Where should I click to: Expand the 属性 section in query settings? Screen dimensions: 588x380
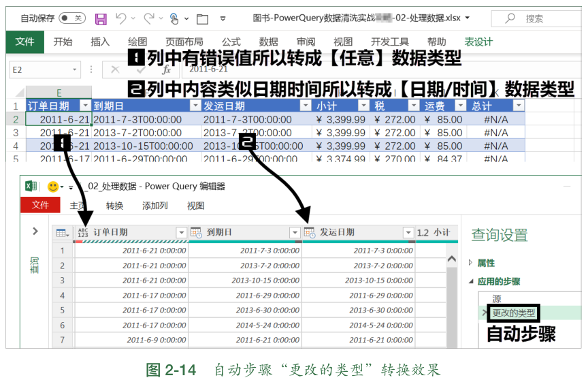[x=471, y=263]
